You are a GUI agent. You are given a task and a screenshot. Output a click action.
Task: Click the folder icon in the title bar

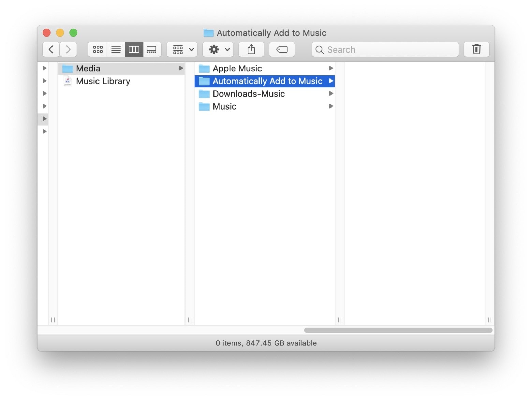coord(208,33)
